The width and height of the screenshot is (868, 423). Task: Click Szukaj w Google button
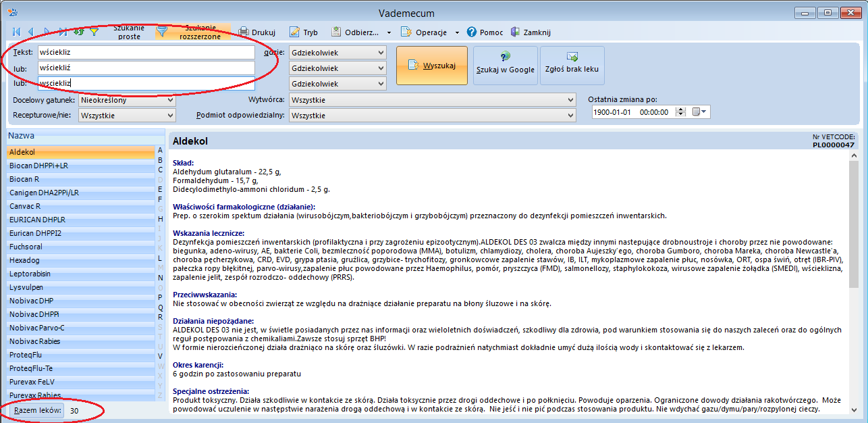[505, 66]
